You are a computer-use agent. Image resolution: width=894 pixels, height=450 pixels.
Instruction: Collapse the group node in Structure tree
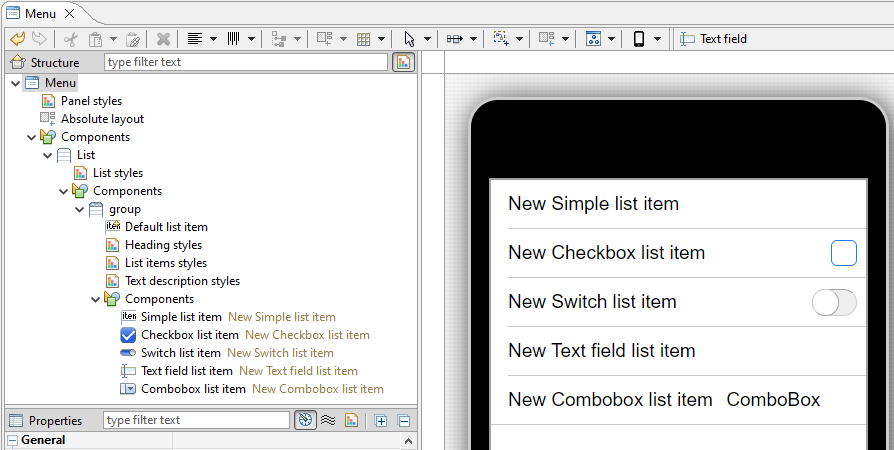80,209
